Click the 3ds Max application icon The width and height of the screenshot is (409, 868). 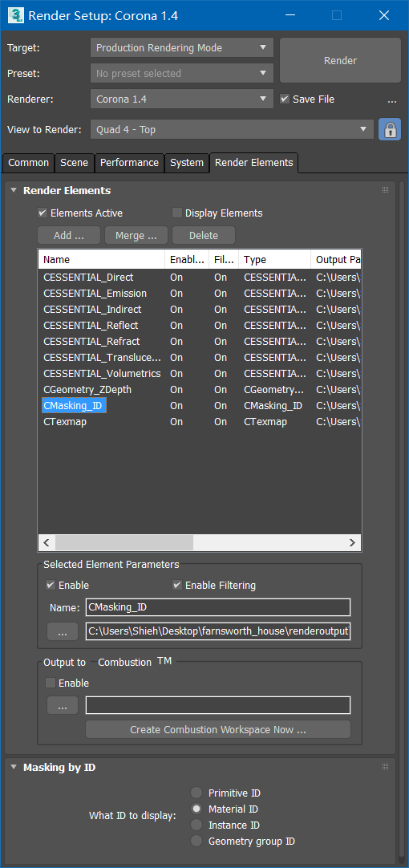click(15, 15)
